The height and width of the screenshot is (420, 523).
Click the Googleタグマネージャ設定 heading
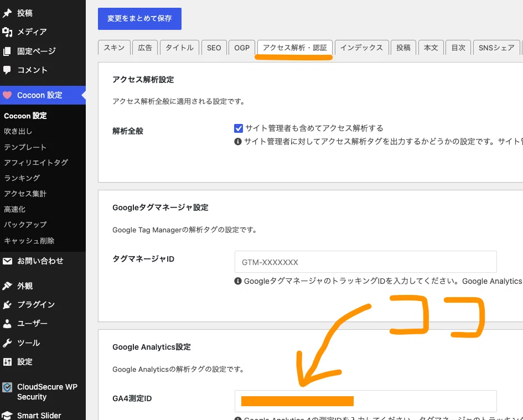coord(160,208)
